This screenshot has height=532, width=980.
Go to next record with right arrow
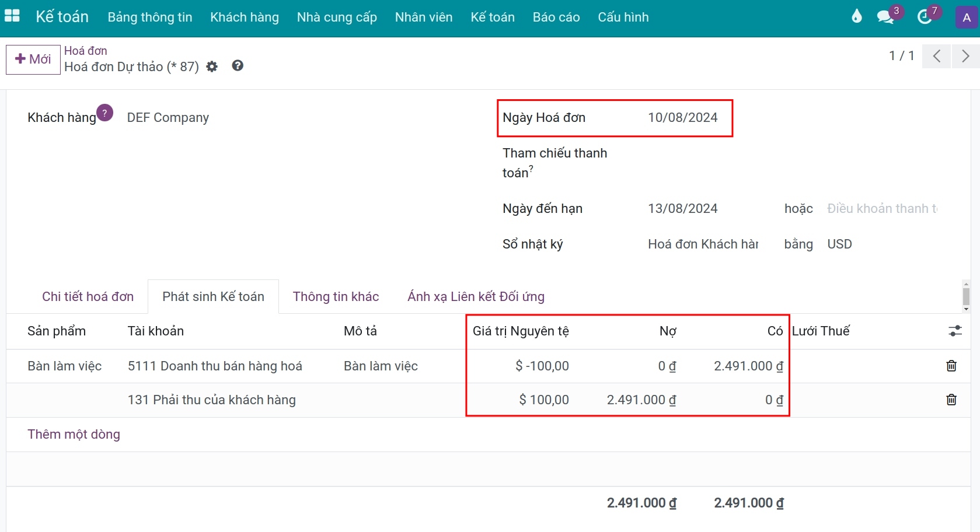point(964,56)
